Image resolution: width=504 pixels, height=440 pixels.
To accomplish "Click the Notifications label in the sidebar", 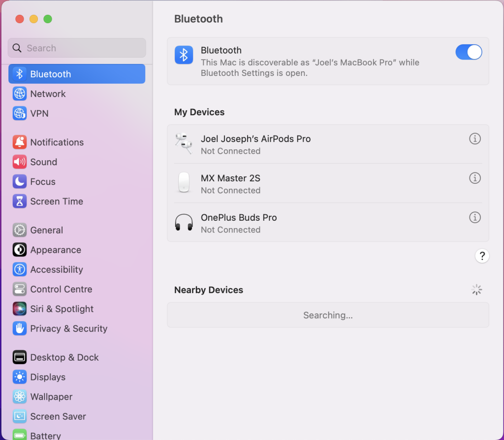I will click(57, 142).
